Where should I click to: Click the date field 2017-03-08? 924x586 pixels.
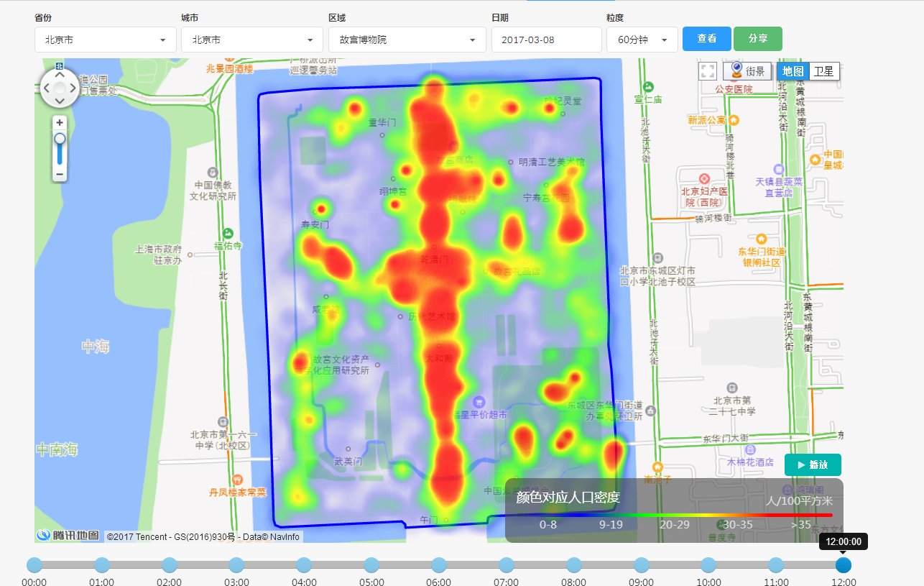point(546,40)
